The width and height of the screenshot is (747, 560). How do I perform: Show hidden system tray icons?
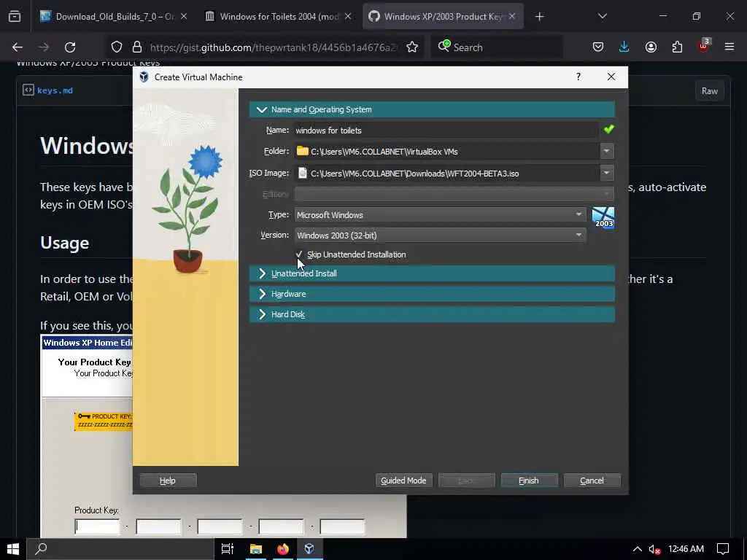pos(637,549)
